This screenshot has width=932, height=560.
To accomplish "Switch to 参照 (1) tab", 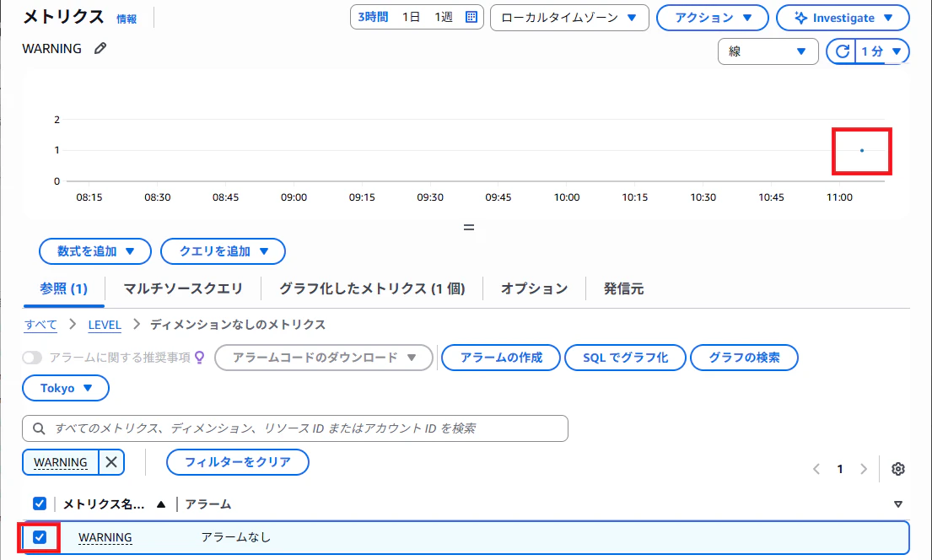I will pyautogui.click(x=63, y=289).
